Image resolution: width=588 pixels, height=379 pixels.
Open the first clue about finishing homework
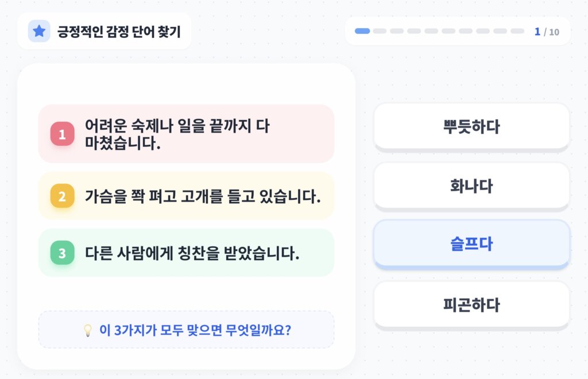click(x=187, y=134)
